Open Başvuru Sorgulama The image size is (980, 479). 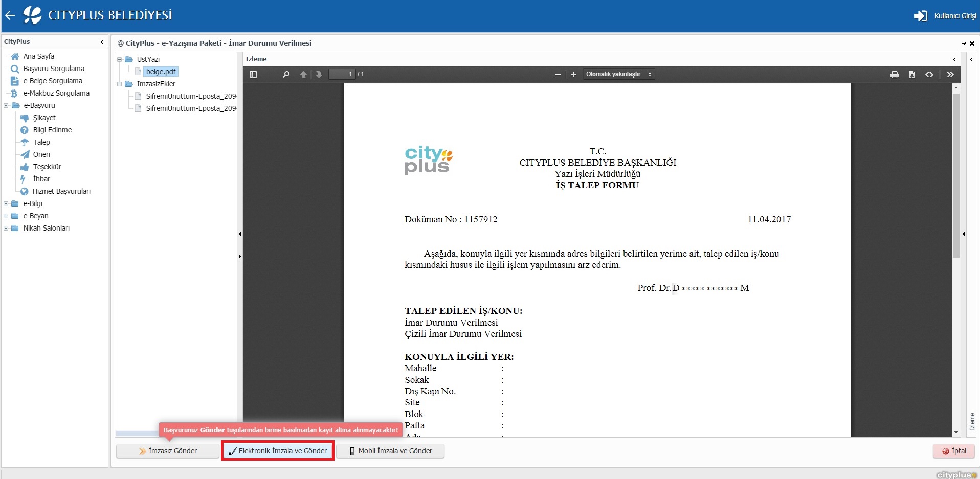(54, 69)
